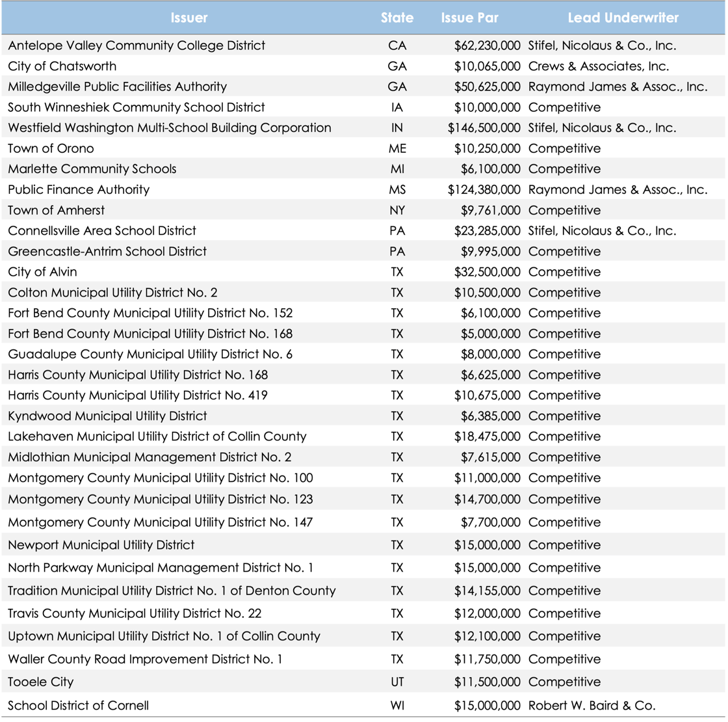Select Kyndwood Municipal Utility District
Image resolution: width=728 pixels, height=722 pixels.
[108, 416]
